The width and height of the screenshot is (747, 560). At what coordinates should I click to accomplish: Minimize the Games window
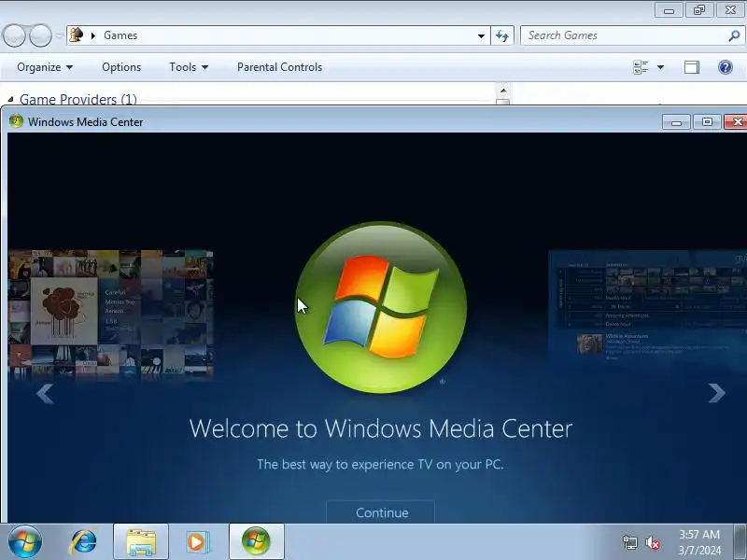(669, 10)
